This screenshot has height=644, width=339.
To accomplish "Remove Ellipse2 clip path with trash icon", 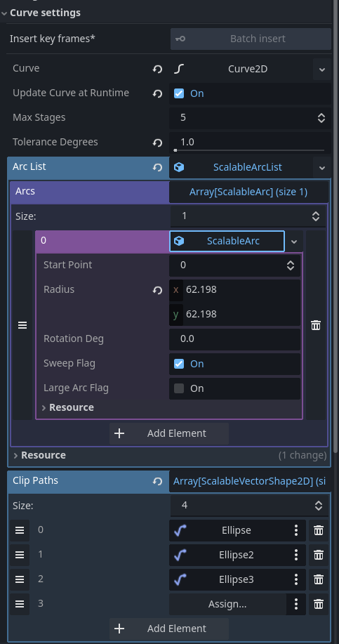I will pos(319,556).
